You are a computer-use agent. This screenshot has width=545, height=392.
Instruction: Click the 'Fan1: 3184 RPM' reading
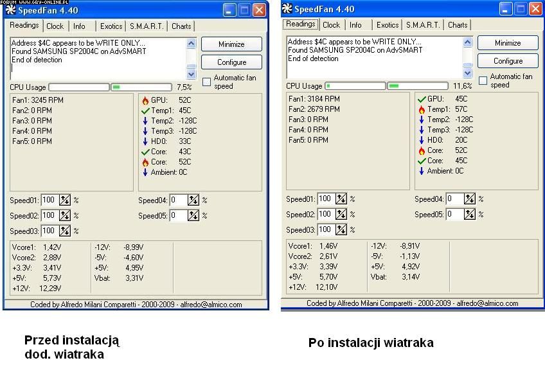click(314, 99)
